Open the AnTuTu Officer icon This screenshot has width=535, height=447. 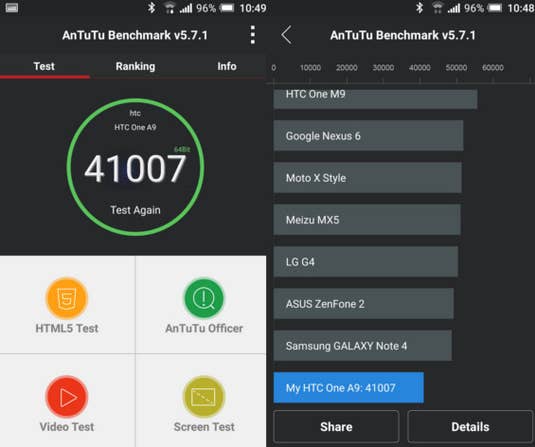click(204, 299)
